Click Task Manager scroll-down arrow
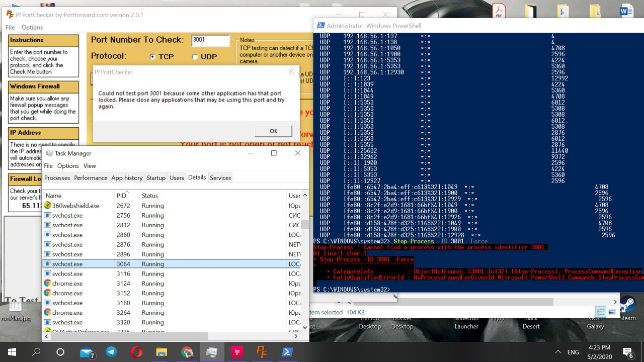Screen dimensions: 644x362 click(305, 327)
